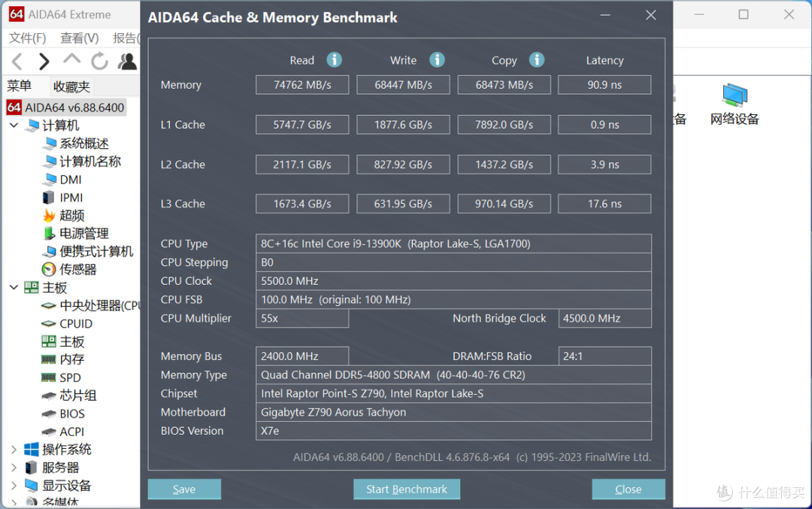This screenshot has width=812, height=509.
Task: Open Copy benchmark info icon
Action: click(537, 60)
